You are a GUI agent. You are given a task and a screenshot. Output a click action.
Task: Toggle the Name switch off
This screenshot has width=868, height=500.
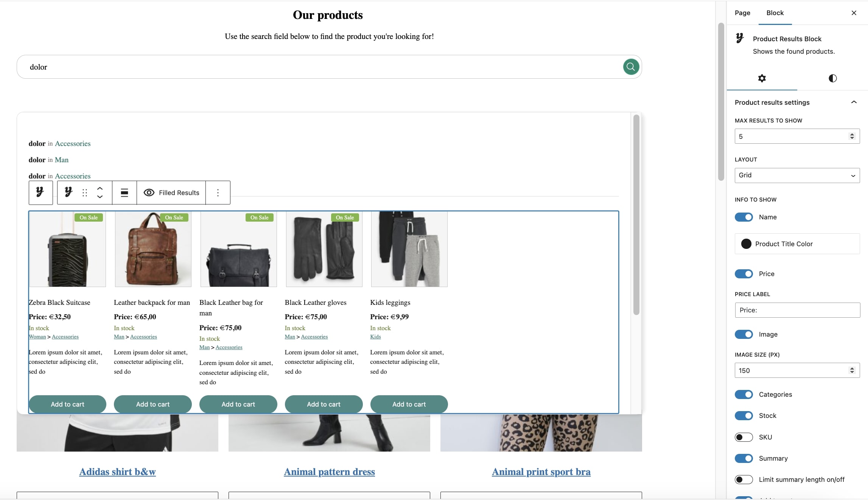744,217
